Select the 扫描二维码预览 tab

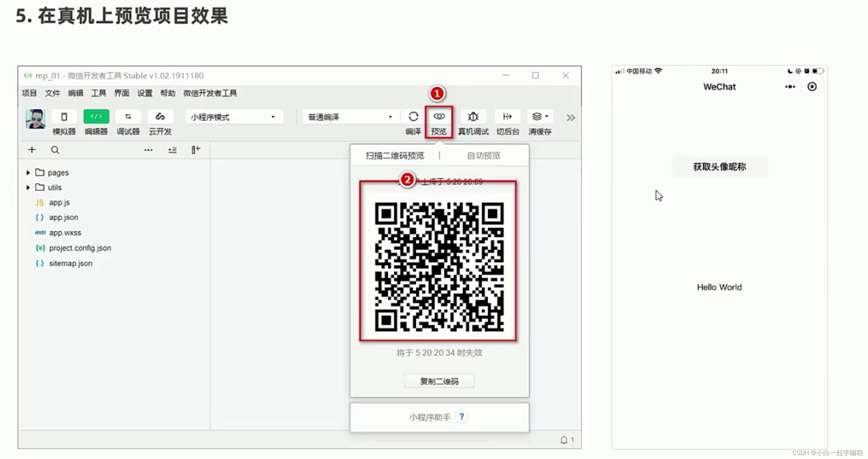[x=395, y=156]
